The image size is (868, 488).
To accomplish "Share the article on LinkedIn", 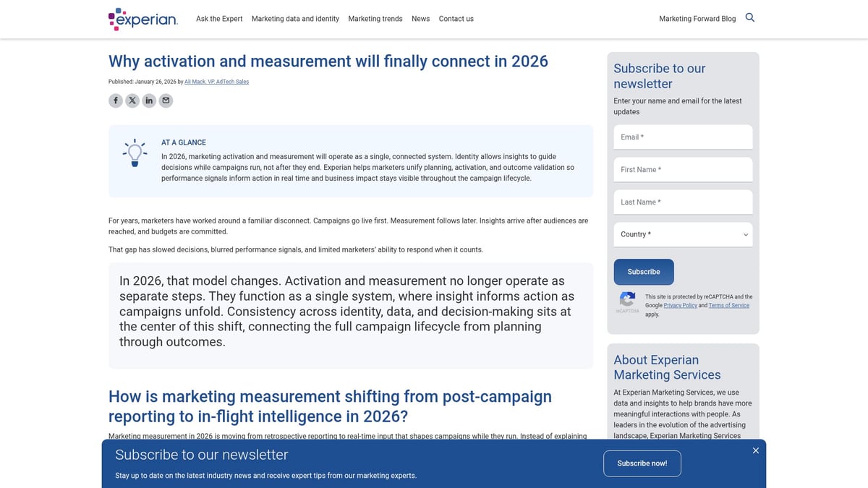I will (149, 100).
